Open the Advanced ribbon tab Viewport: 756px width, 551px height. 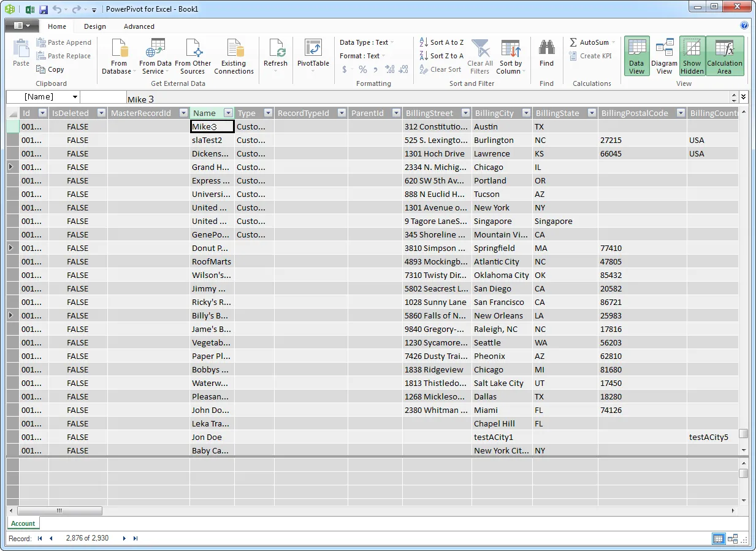click(139, 26)
